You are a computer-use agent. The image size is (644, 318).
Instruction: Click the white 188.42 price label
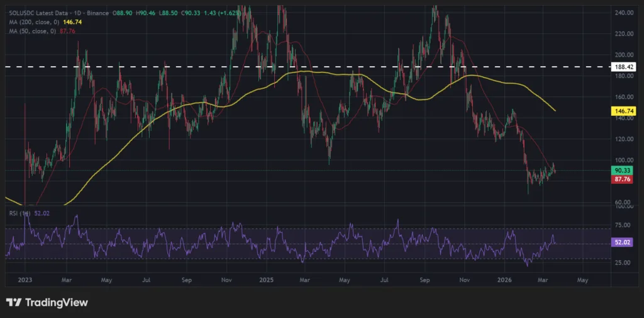click(x=623, y=66)
